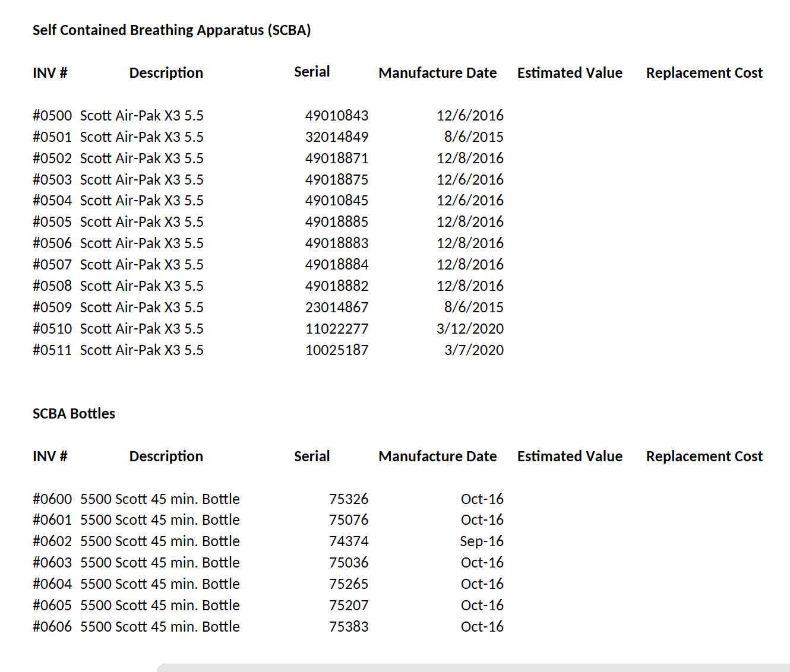Click Scott Air-Pak description in row #0505
Screen dimensions: 790x672
[141, 222]
